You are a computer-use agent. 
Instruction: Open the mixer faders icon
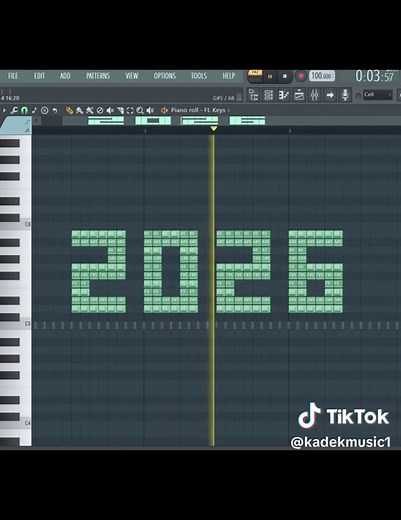(315, 95)
